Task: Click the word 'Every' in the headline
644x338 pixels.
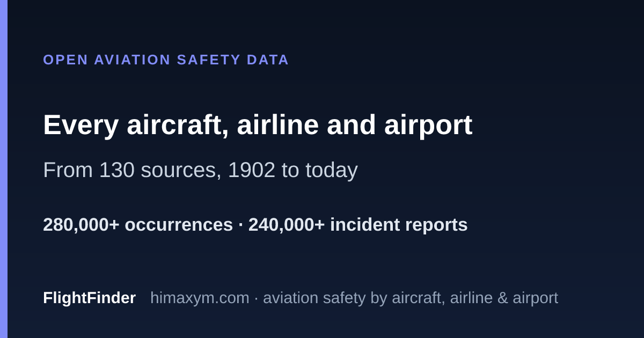Action: [x=80, y=126]
